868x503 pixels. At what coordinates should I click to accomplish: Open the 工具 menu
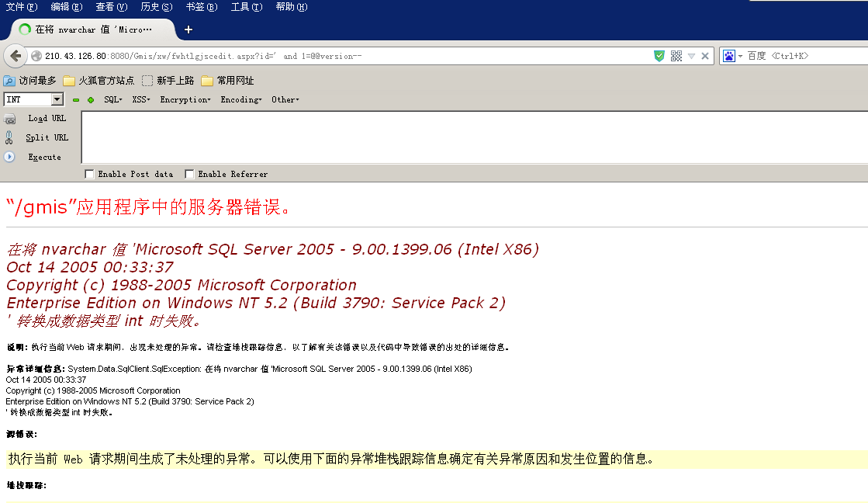click(x=247, y=7)
